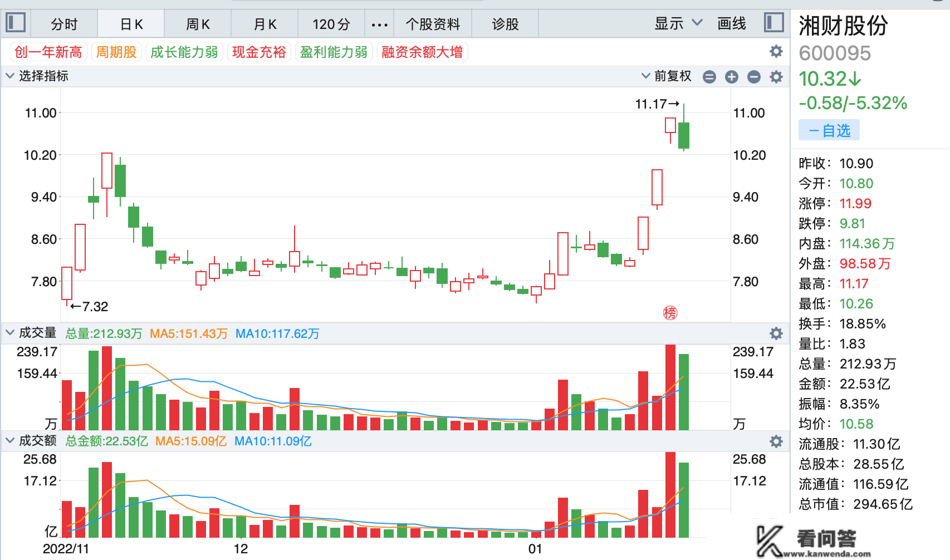This screenshot has height=560, width=950.
Task: Click 涨停 value 11.99
Action: [x=855, y=204]
